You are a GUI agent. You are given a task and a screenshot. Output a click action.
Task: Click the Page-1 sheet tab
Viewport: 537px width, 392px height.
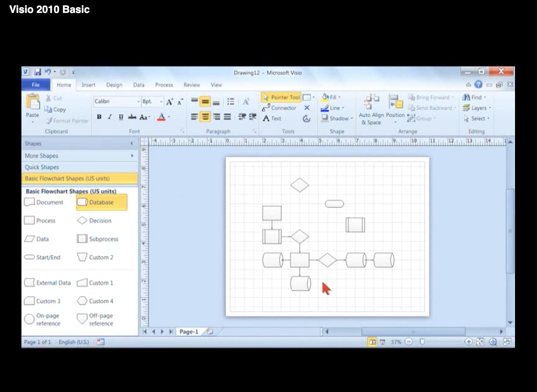[x=189, y=332]
